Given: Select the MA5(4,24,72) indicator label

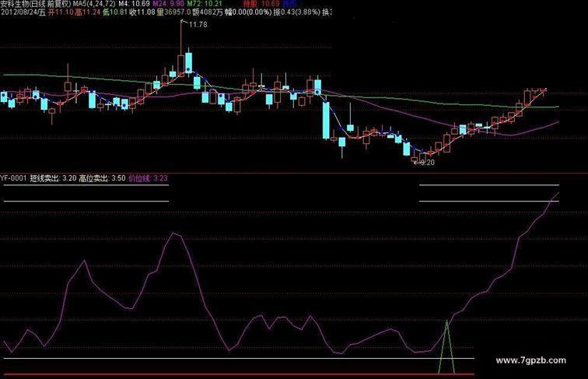Looking at the screenshot, I should click(94, 4).
